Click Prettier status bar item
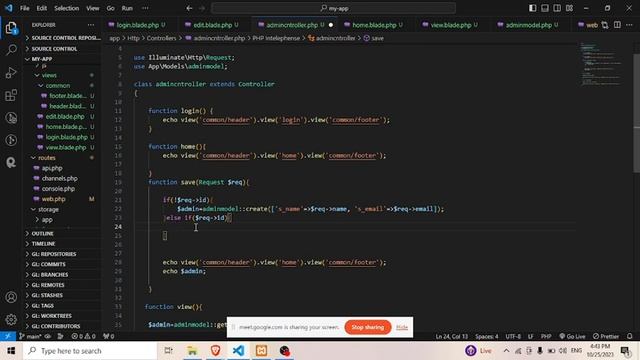The width and height of the screenshot is (640, 360). (x=606, y=336)
